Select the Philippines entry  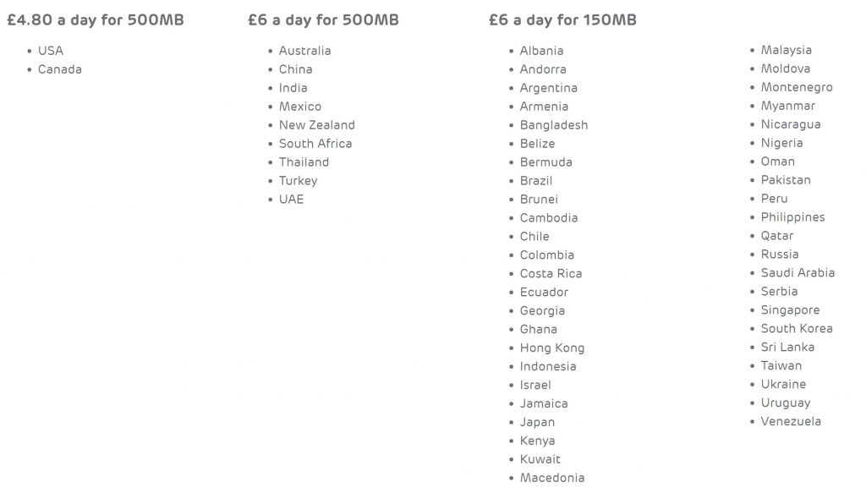click(792, 217)
